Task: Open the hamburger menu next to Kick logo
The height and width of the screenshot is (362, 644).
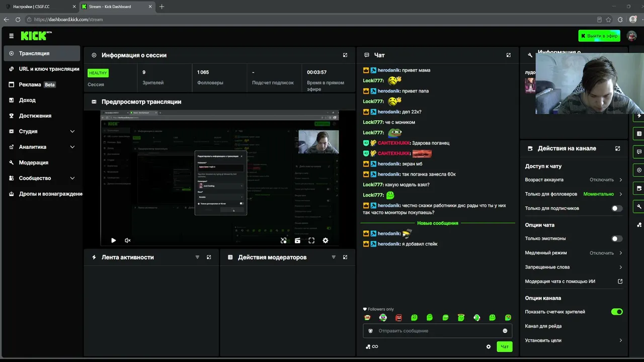Action: (x=11, y=36)
